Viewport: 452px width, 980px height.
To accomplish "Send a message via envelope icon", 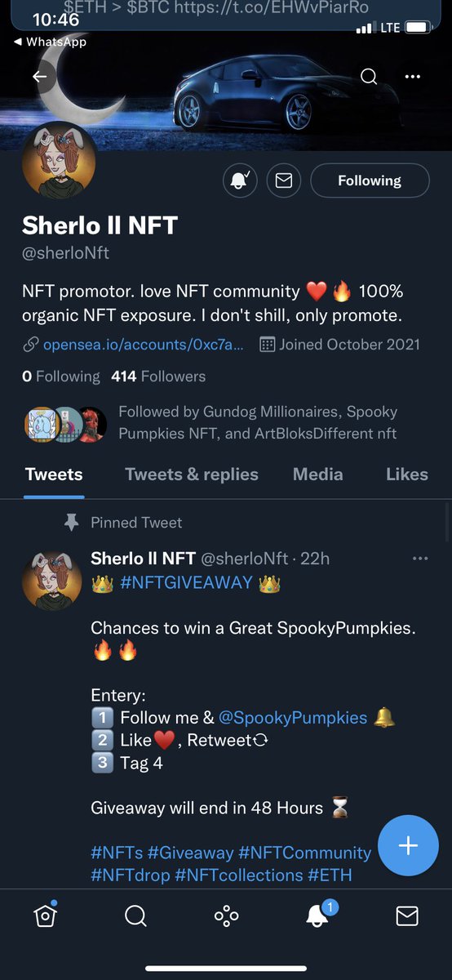I will 284,180.
